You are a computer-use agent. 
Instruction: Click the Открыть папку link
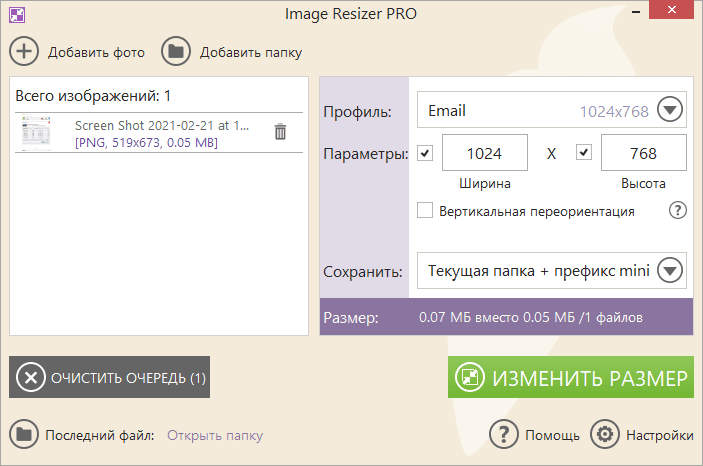click(x=215, y=435)
